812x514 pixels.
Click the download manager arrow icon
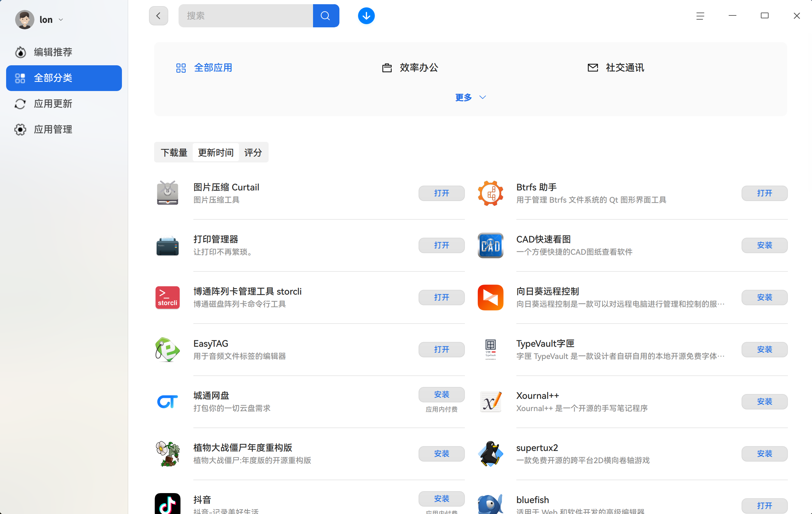click(366, 15)
